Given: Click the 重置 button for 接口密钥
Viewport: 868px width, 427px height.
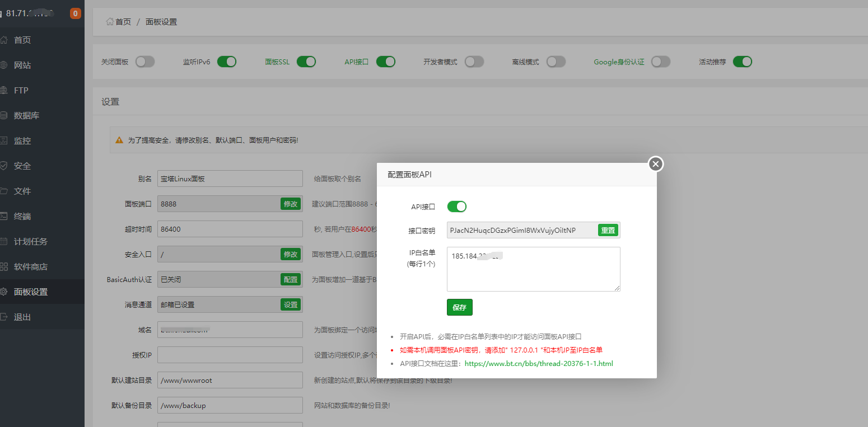Looking at the screenshot, I should (x=608, y=230).
